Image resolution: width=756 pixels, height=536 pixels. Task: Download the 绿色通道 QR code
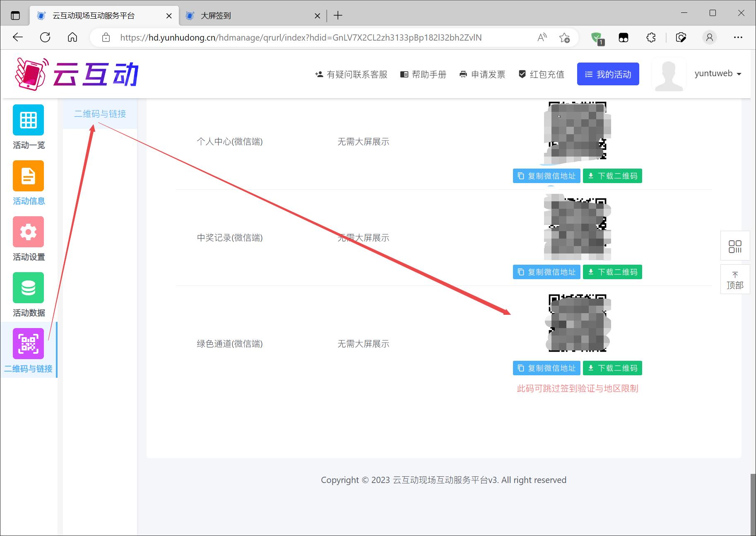pos(612,368)
